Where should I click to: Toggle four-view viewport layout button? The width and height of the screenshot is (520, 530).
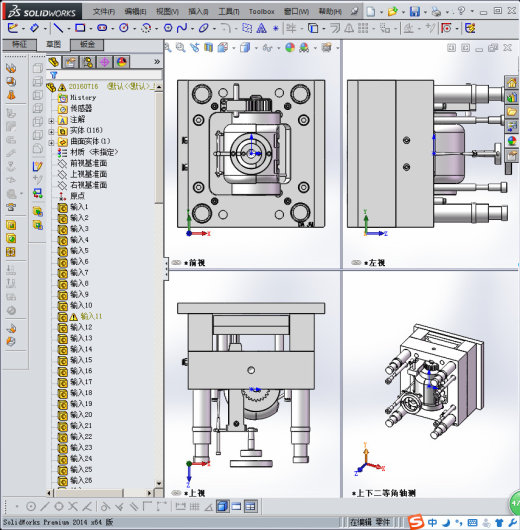point(251,506)
